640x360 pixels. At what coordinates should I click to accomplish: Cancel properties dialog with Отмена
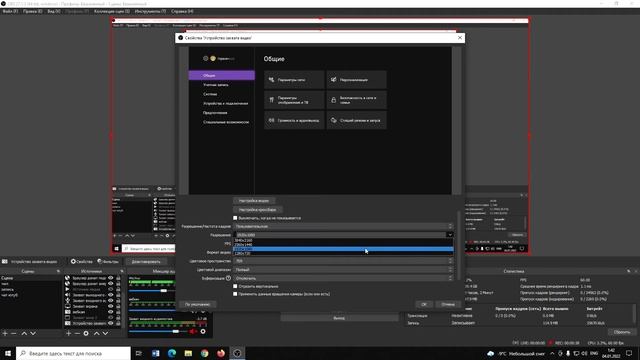coord(448,304)
